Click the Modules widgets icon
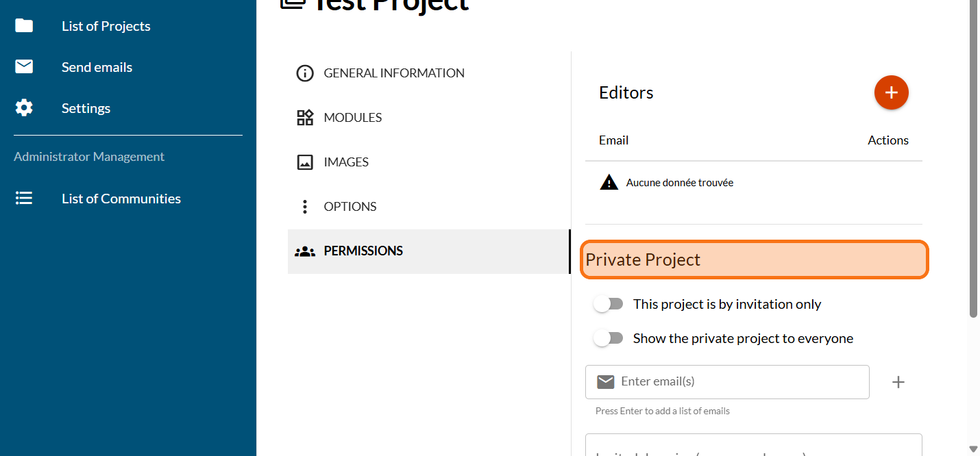 tap(305, 118)
